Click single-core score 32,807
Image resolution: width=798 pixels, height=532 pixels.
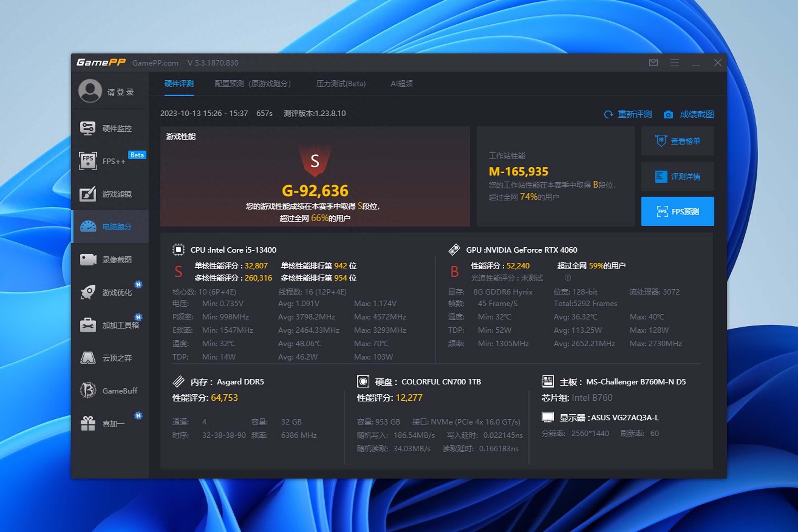click(x=256, y=266)
